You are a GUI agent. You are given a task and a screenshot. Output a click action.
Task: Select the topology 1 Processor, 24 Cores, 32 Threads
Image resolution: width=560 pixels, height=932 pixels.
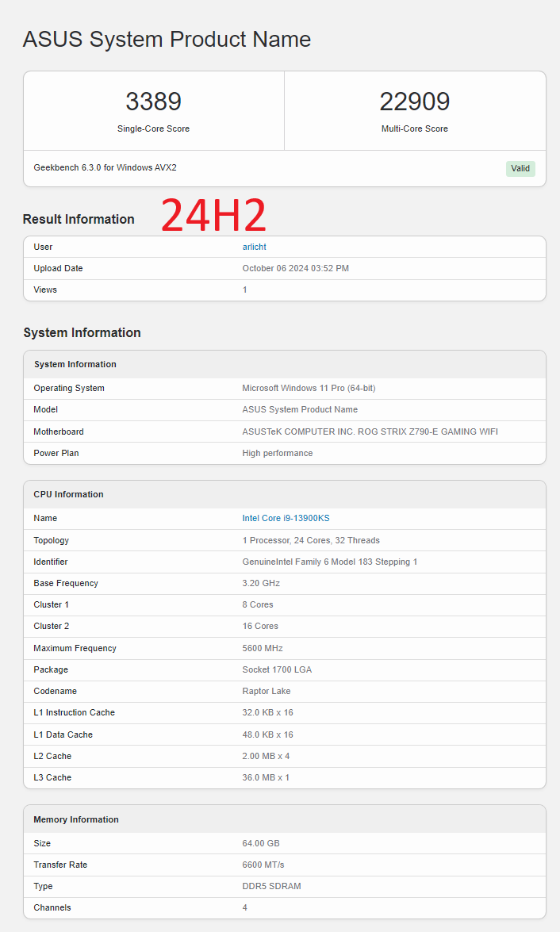[311, 540]
